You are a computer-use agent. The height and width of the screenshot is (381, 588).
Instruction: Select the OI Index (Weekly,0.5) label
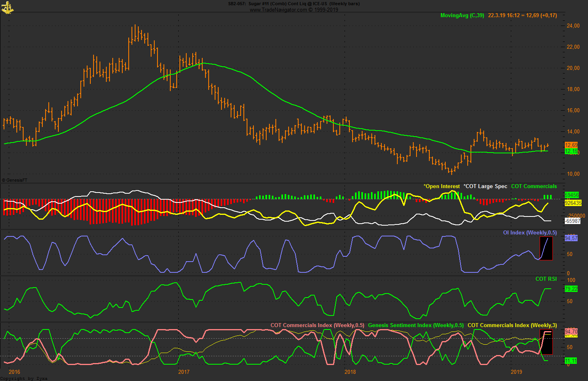tap(530, 233)
